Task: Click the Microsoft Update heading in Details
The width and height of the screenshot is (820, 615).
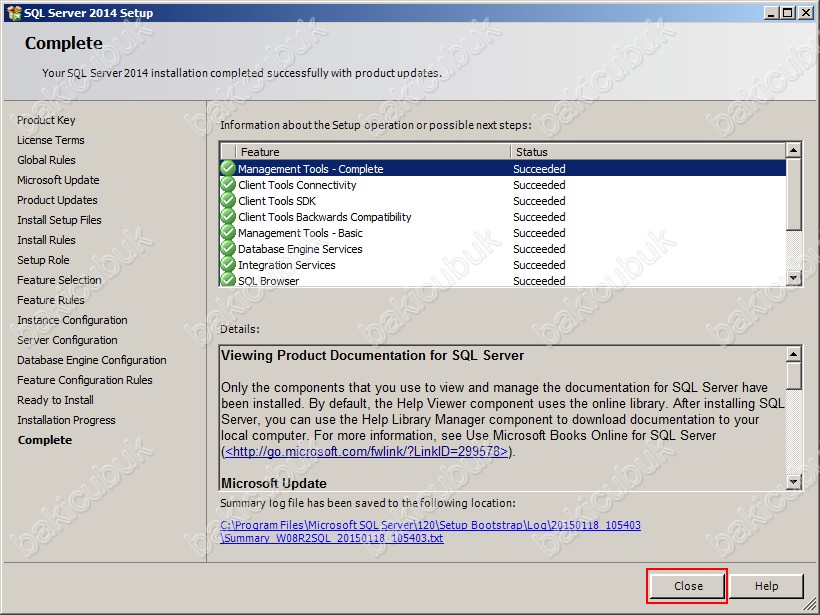Action: coord(274,483)
